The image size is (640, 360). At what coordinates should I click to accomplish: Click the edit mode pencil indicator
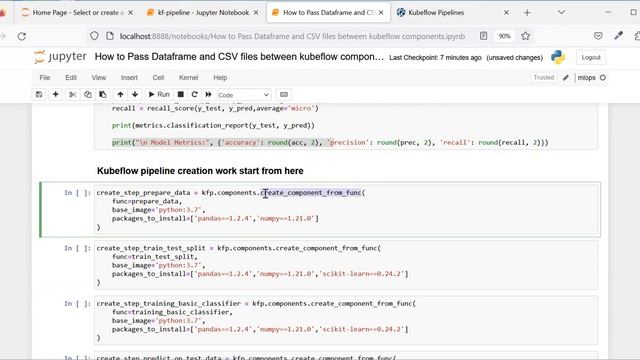(566, 78)
